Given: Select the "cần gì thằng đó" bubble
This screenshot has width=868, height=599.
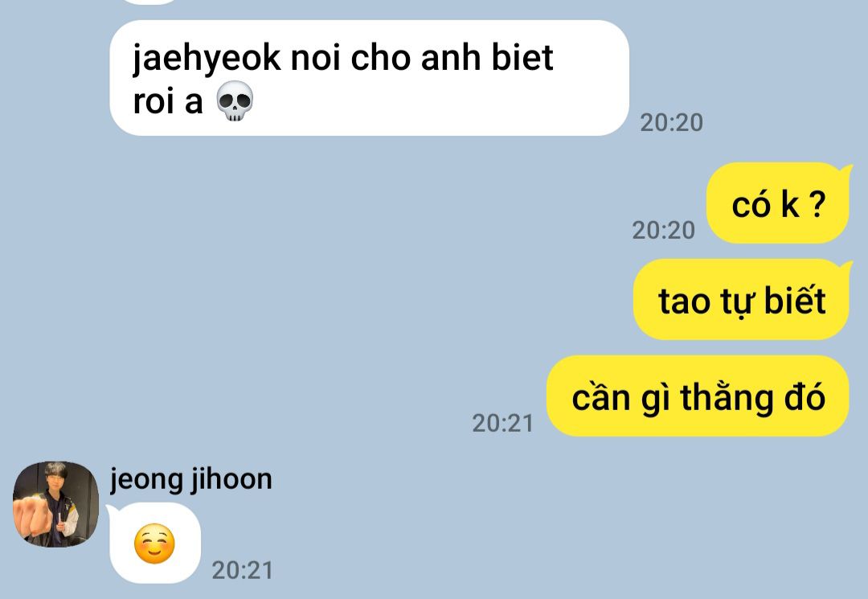Looking at the screenshot, I should click(x=698, y=396).
